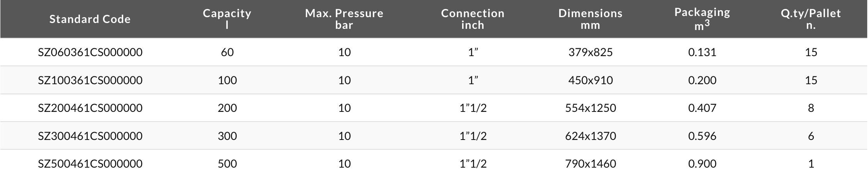Image resolution: width=868 pixels, height=184 pixels.
Task: Select the 0.407 packaging cell
Action: 702,108
